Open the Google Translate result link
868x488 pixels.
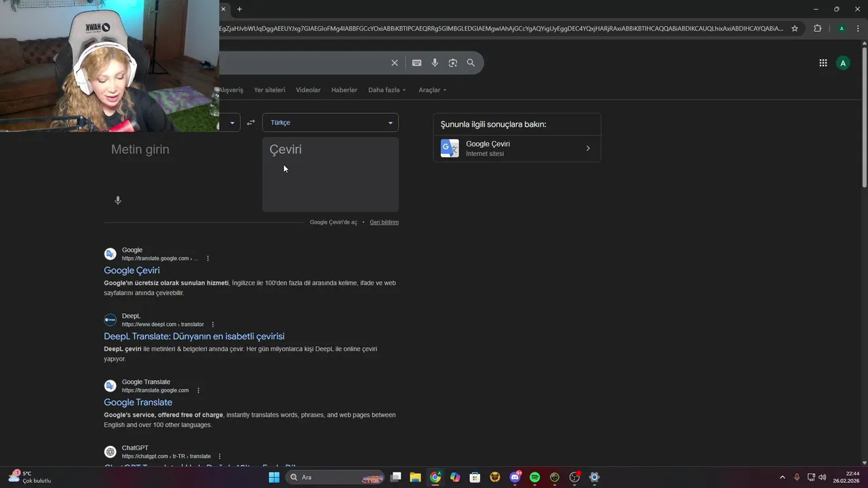(138, 403)
